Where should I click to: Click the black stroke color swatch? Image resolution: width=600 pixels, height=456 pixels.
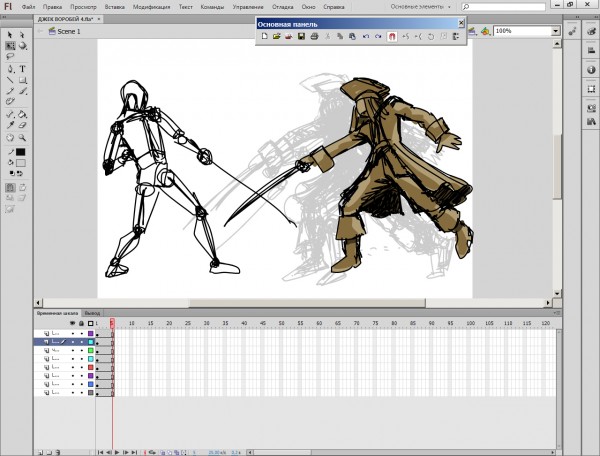[x=20, y=152]
